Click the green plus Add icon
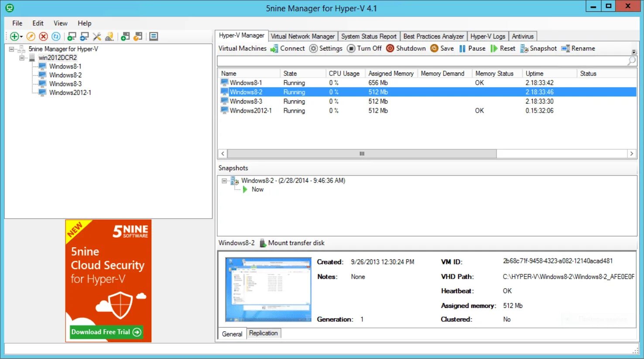The width and height of the screenshot is (644, 359). 14,37
